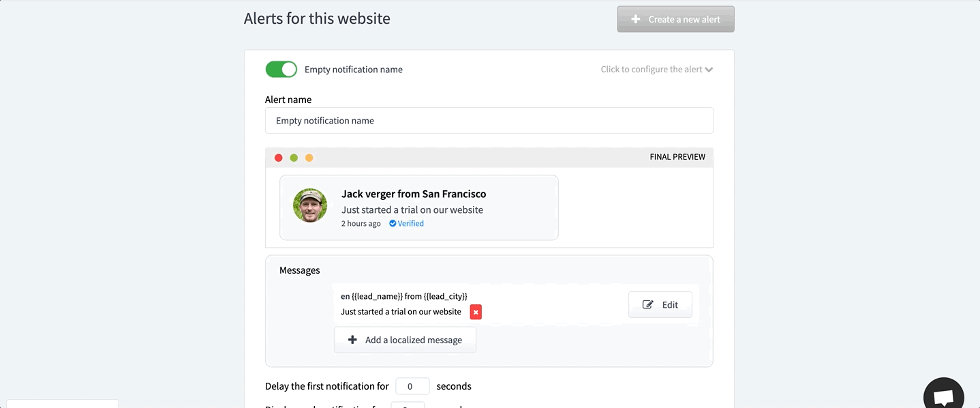Image resolution: width=980 pixels, height=408 pixels.
Task: Click plus icon beside Add a localized message
Action: pos(352,340)
